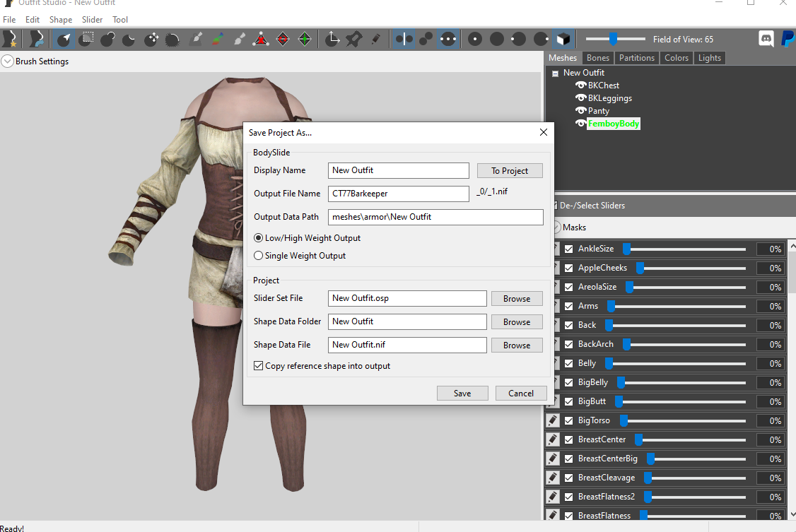Screen dimensions: 796x532
Task: Open the Discord link icon
Action: (x=766, y=39)
